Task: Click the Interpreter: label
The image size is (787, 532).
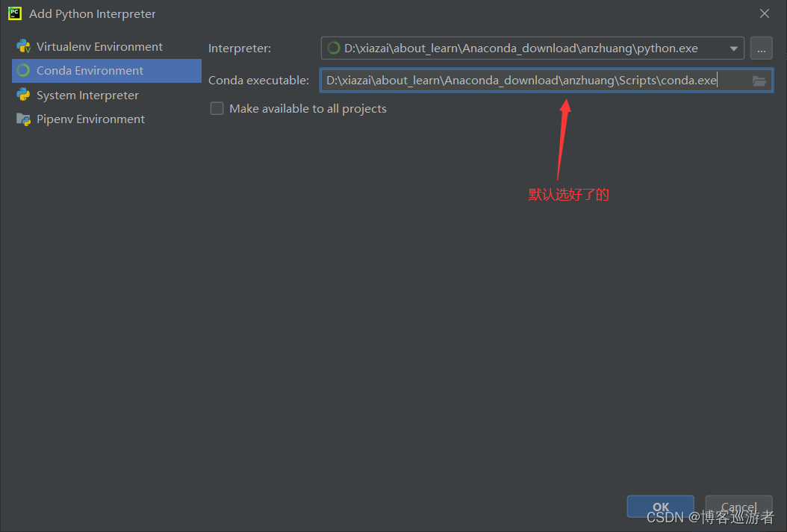Action: pos(240,48)
